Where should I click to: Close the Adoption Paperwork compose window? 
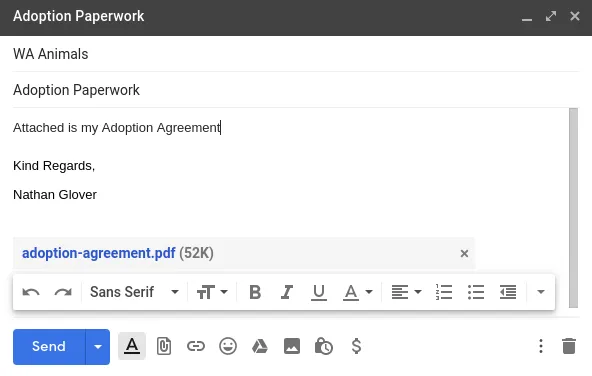coord(575,16)
